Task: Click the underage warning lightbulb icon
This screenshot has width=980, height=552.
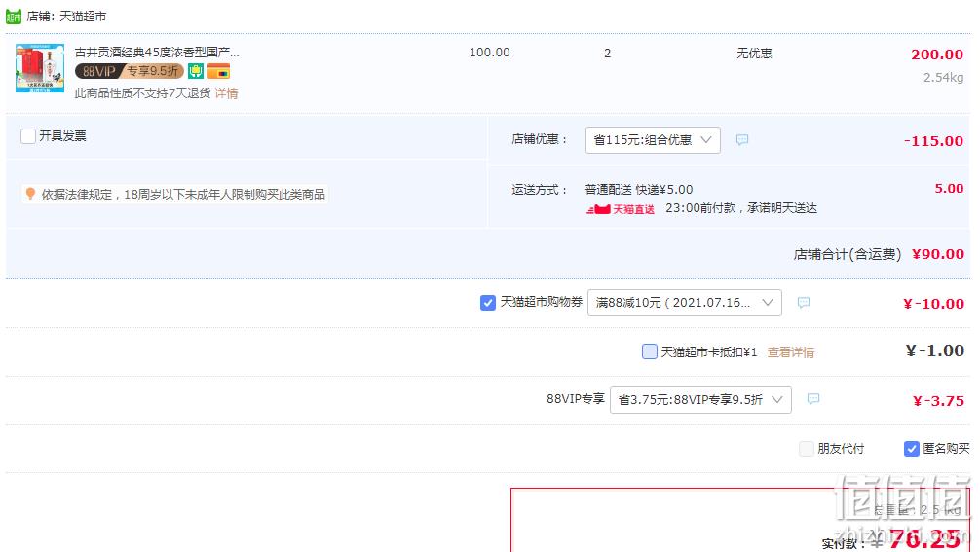Action: (30, 194)
